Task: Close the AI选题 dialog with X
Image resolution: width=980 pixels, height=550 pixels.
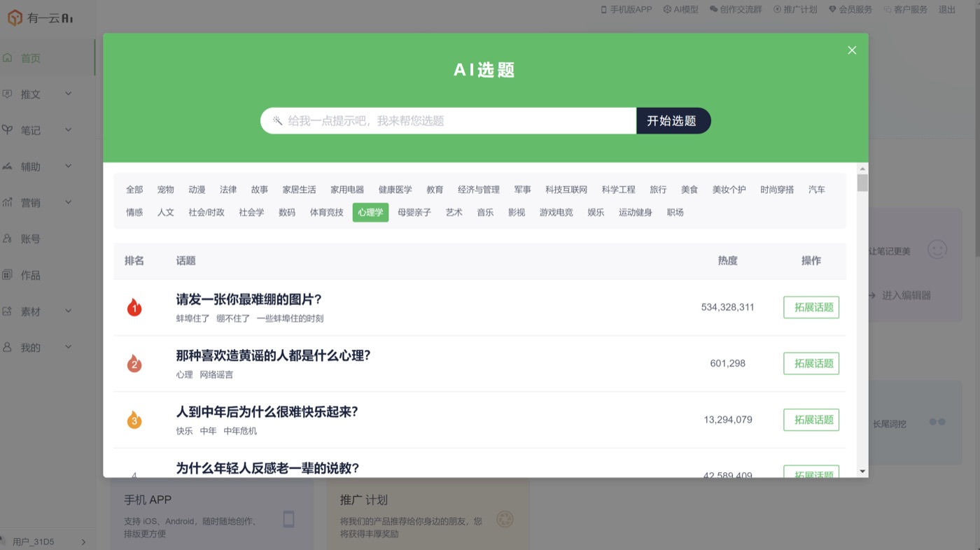Action: 852,50
